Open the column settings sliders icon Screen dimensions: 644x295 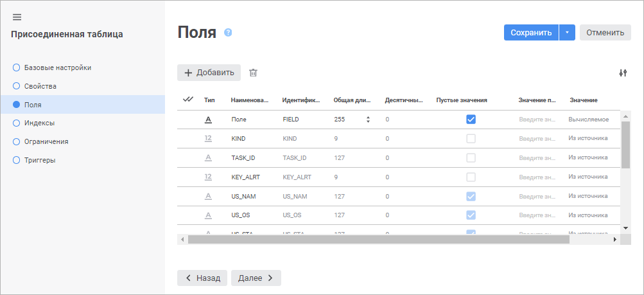click(x=622, y=73)
